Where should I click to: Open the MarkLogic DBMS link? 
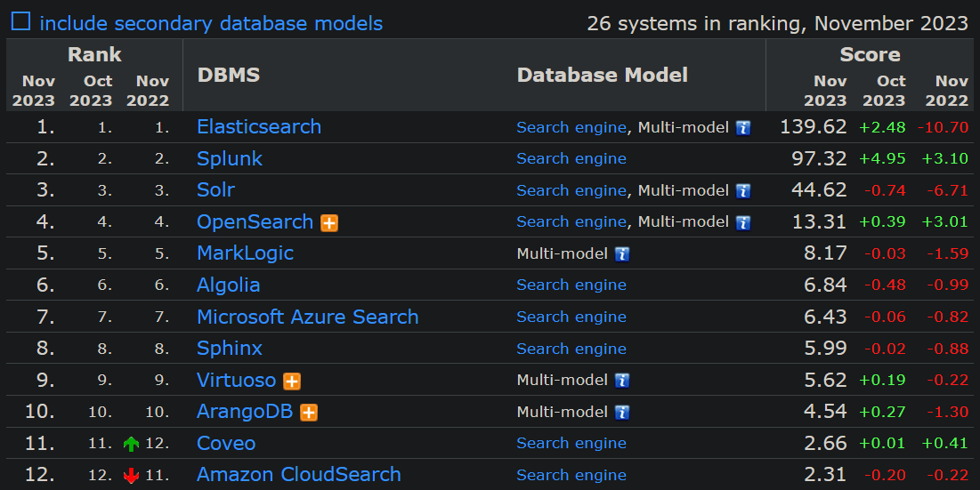pyautogui.click(x=245, y=253)
